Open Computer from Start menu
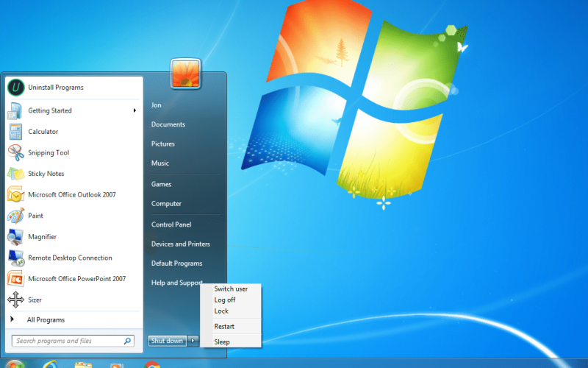The height and width of the screenshot is (368, 588). click(x=166, y=204)
